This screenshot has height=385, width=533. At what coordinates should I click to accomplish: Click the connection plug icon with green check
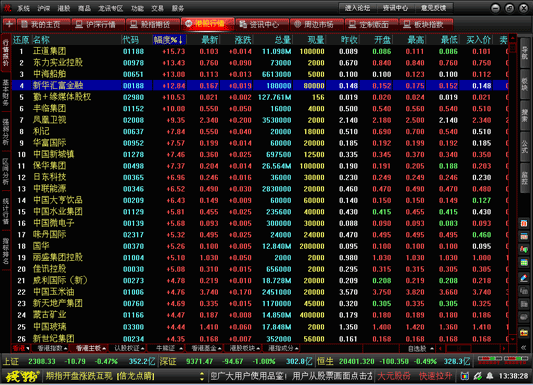click(478, 376)
